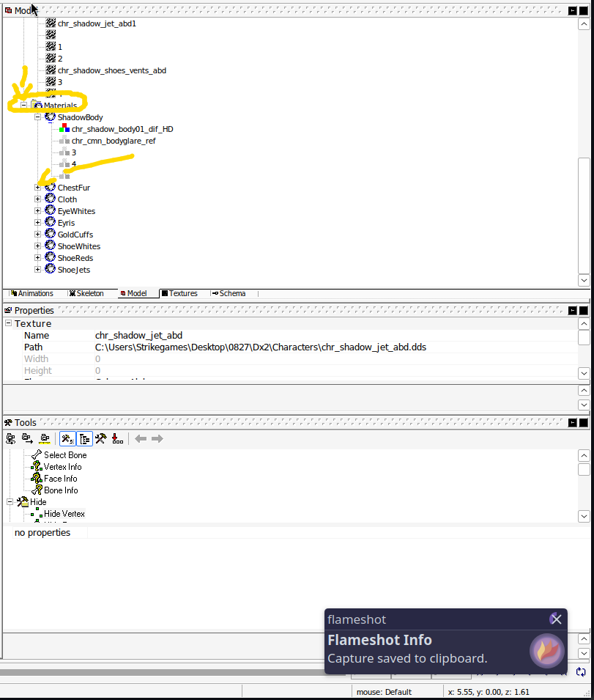The width and height of the screenshot is (594, 700).
Task: Select the Vertex Info tool
Action: point(62,467)
